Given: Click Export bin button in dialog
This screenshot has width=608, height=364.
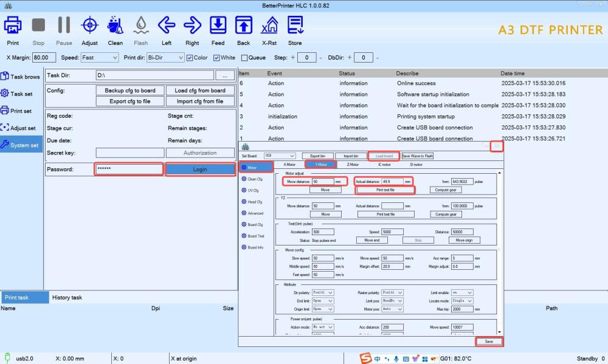Looking at the screenshot, I should (x=317, y=156).
